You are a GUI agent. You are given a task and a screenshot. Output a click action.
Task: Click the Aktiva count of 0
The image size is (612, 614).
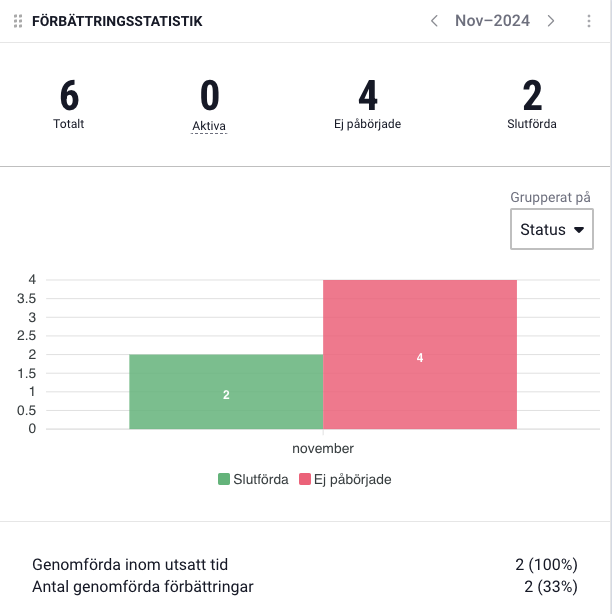(x=209, y=97)
